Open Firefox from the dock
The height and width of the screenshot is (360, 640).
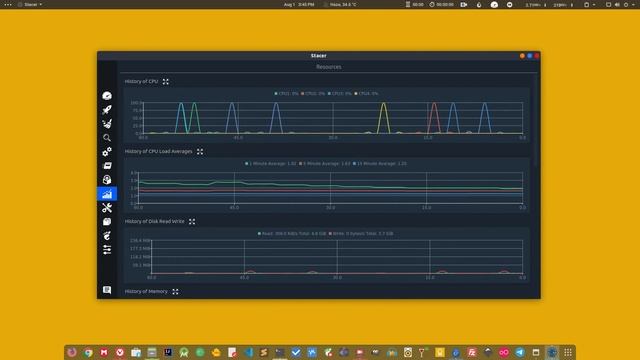[x=72, y=352]
